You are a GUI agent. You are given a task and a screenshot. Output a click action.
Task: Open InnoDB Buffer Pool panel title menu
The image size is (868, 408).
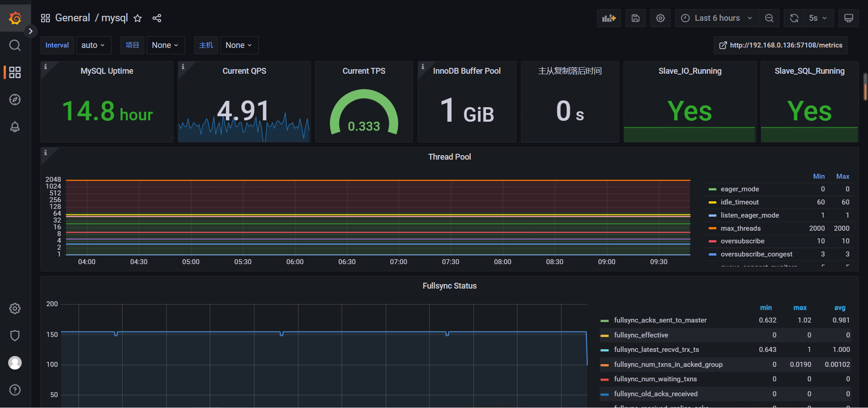click(x=467, y=71)
